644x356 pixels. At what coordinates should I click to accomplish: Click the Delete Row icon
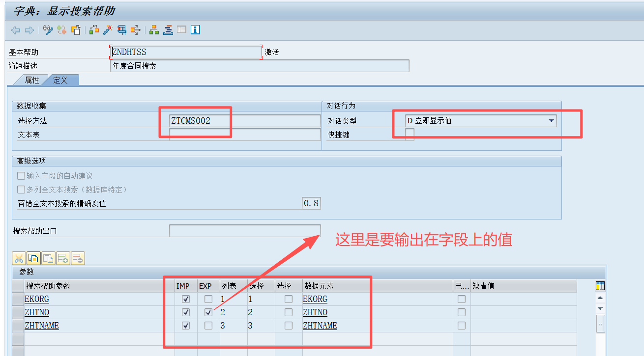click(78, 258)
